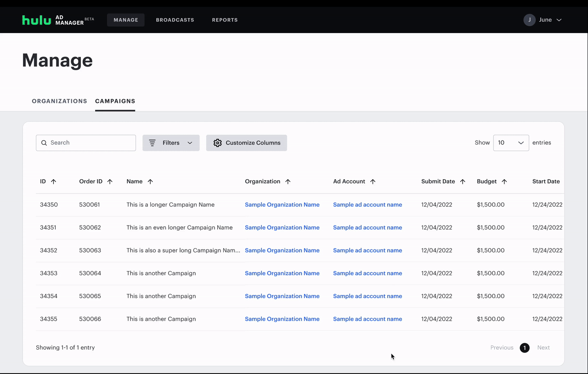Open the Broadcasts section
The image size is (588, 374).
175,20
